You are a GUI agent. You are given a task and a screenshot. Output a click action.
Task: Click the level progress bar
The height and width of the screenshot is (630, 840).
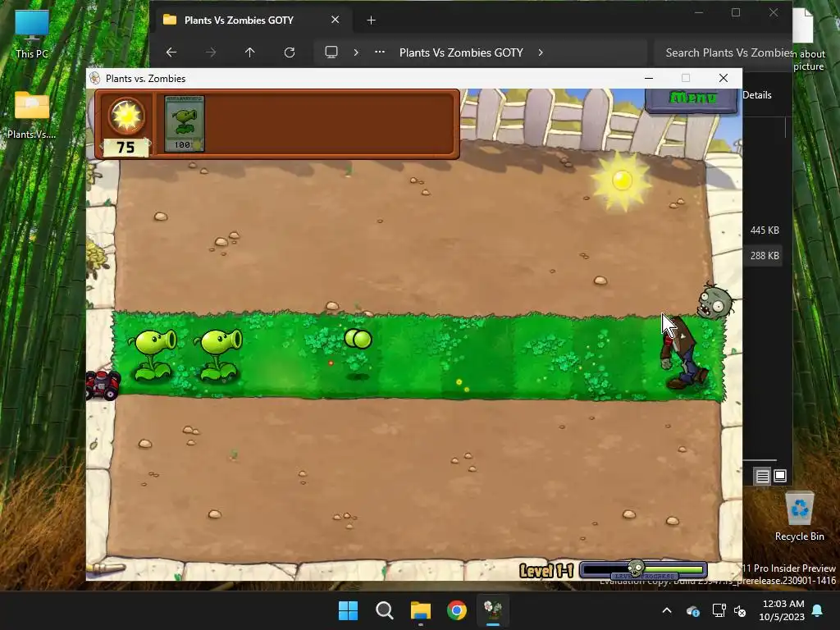(x=643, y=569)
